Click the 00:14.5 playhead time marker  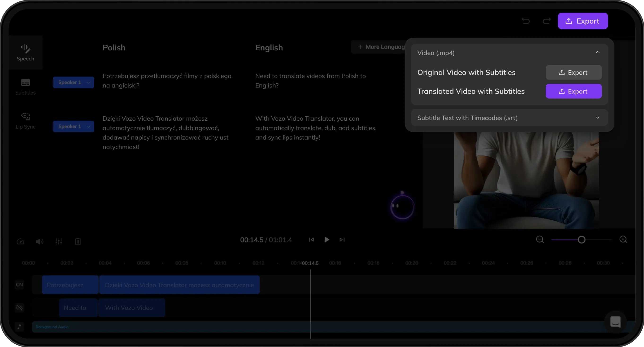click(310, 263)
